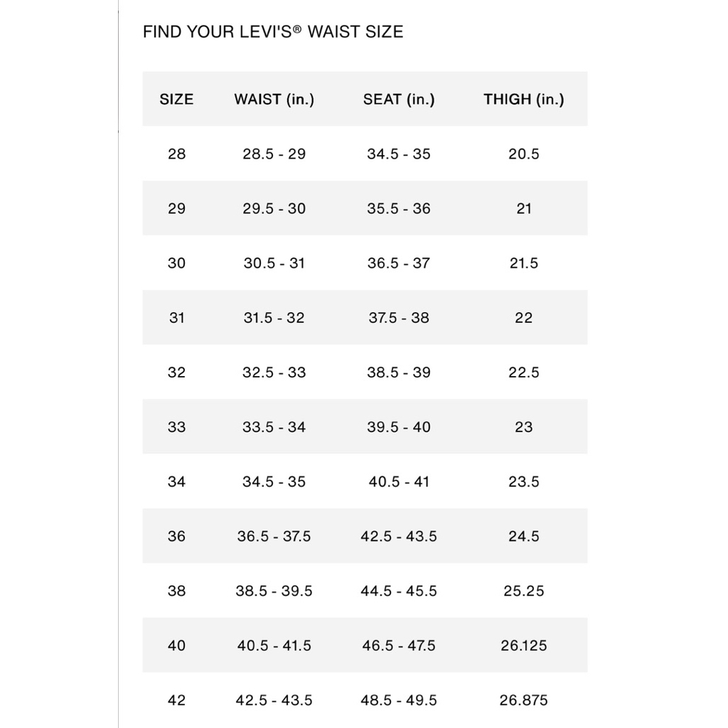Click waist value 42.5 - 43.5

[x=274, y=700]
